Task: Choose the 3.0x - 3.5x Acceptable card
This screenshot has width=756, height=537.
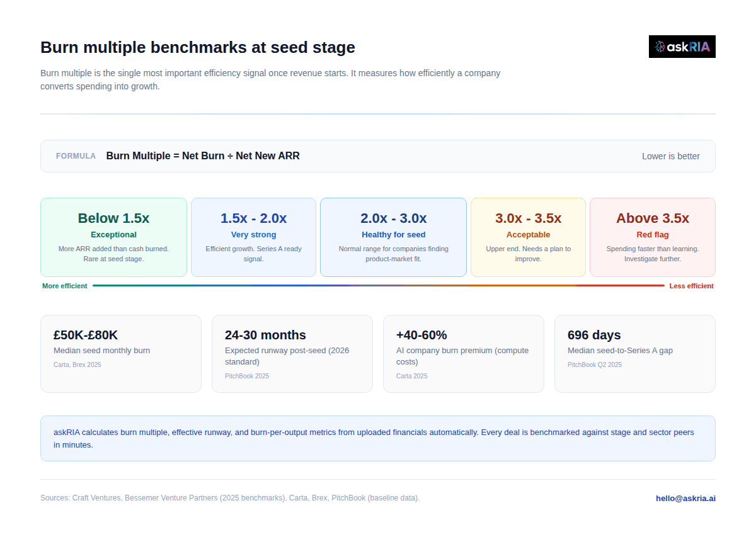Action: pyautogui.click(x=528, y=237)
